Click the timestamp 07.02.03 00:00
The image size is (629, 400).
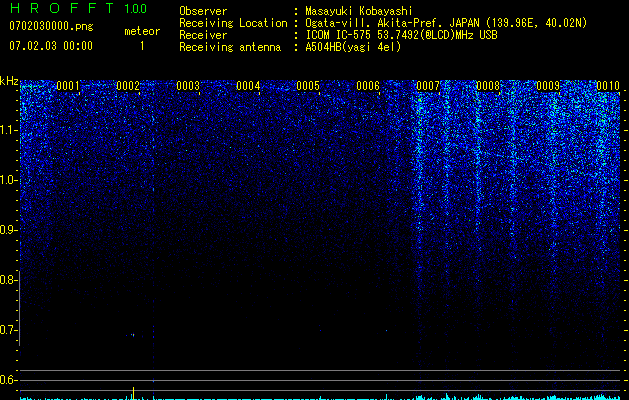tap(51, 46)
